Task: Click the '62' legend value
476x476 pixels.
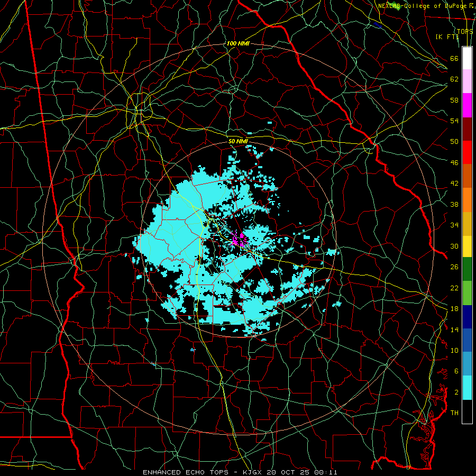Action: [x=454, y=79]
